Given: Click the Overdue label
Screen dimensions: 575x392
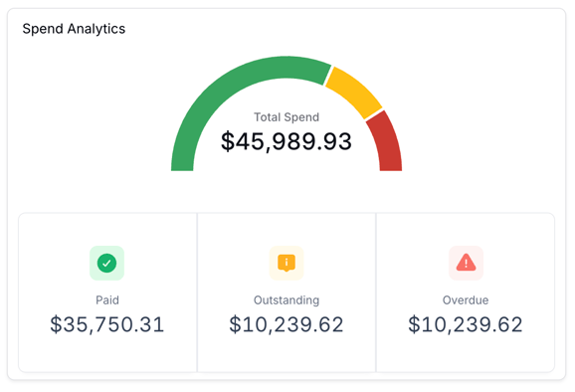Looking at the screenshot, I should pos(466,299).
